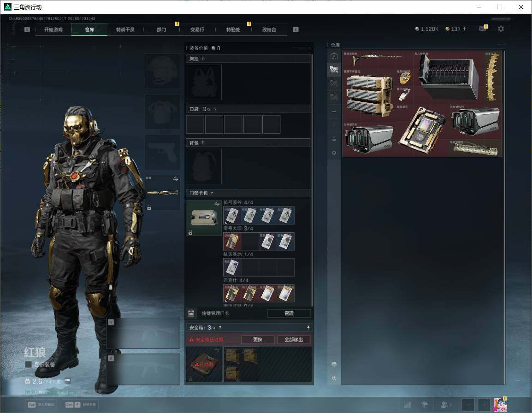
Task: Select the first 长弓溪谷 keycard
Action: coord(232,216)
